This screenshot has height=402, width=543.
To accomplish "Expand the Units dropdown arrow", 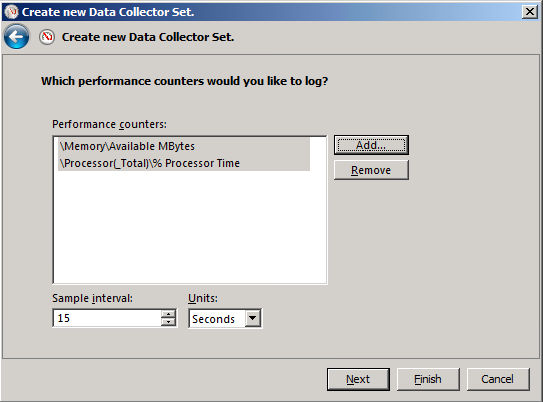I will click(253, 318).
